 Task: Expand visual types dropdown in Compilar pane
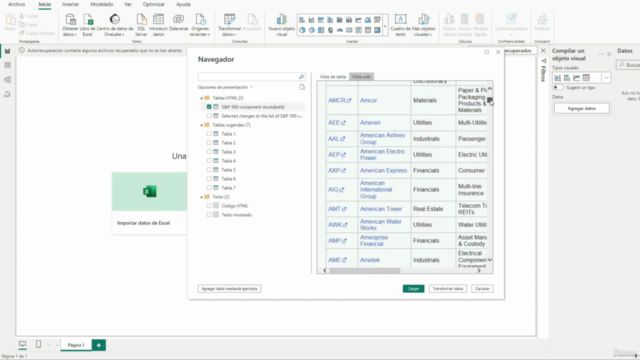click(606, 78)
